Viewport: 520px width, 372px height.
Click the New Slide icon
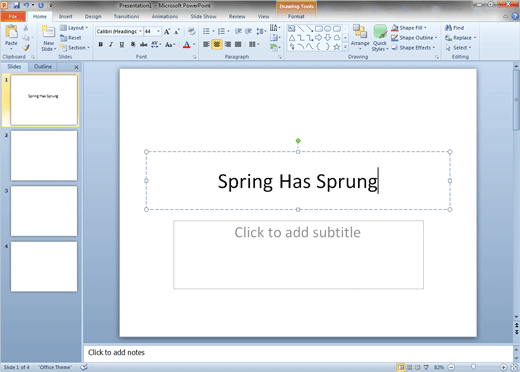[48, 32]
